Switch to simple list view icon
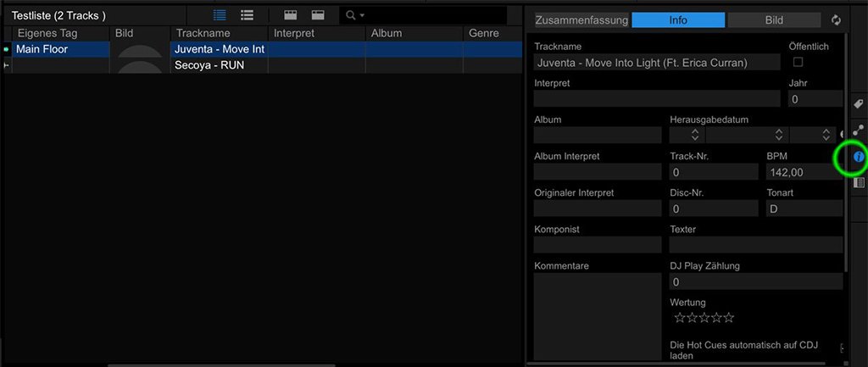Viewport: 868px width, 367px height. coord(247,15)
